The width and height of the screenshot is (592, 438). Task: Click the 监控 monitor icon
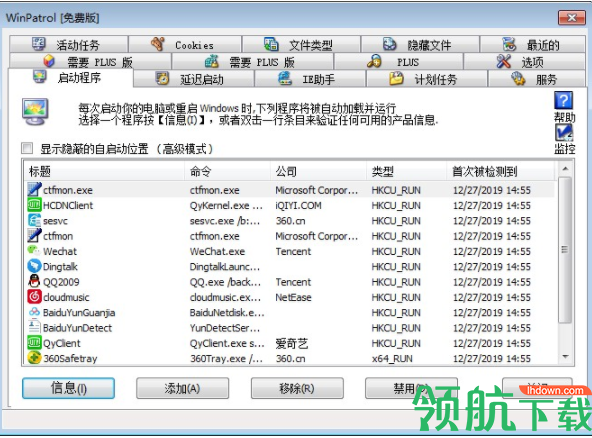(x=564, y=133)
